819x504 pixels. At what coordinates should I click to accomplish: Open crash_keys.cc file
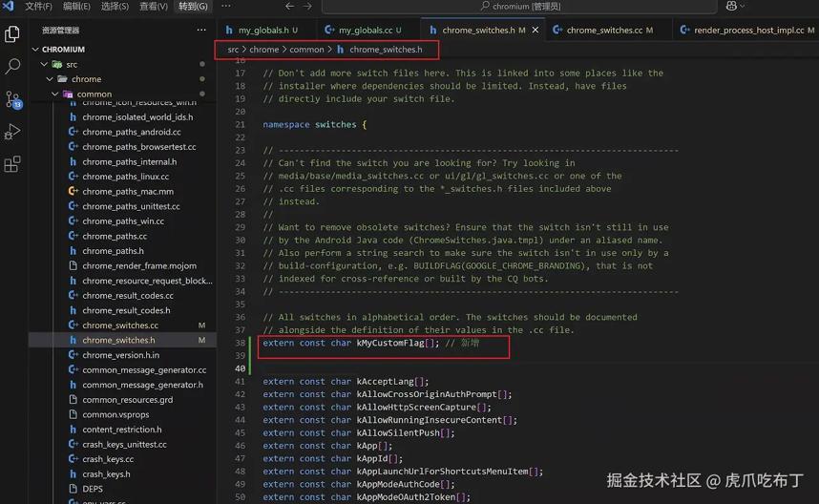[108, 459]
